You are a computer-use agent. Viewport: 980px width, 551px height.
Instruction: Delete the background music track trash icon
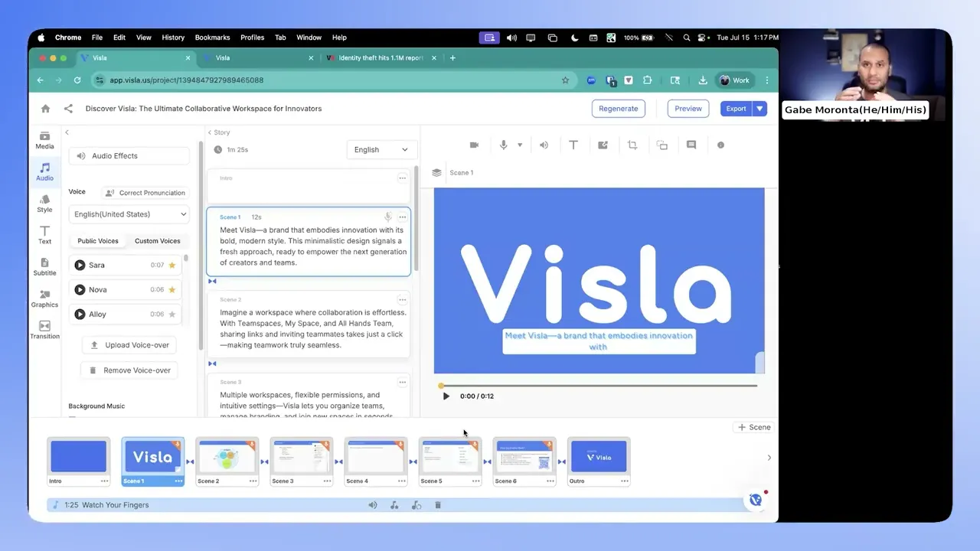(x=438, y=505)
